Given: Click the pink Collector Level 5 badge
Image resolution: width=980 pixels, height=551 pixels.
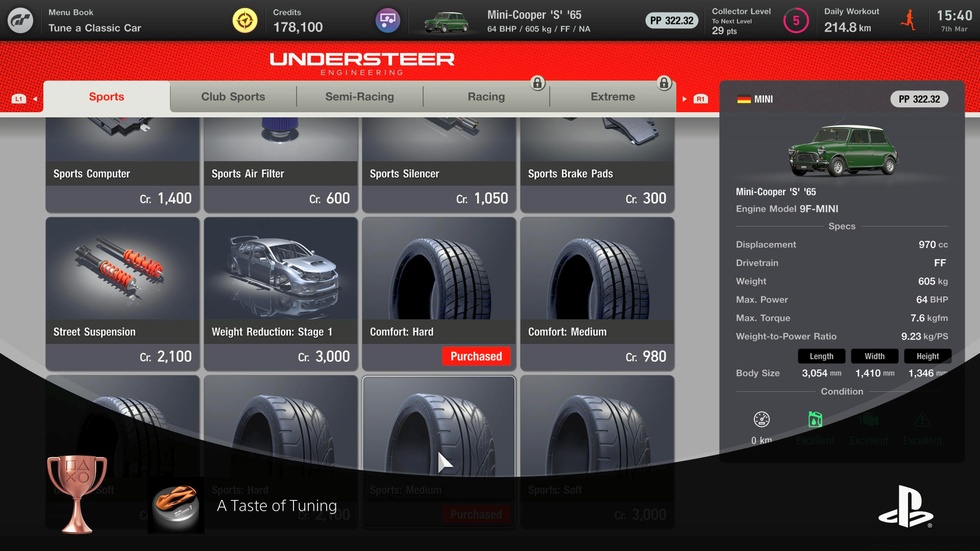Looking at the screenshot, I should pyautogui.click(x=796, y=21).
